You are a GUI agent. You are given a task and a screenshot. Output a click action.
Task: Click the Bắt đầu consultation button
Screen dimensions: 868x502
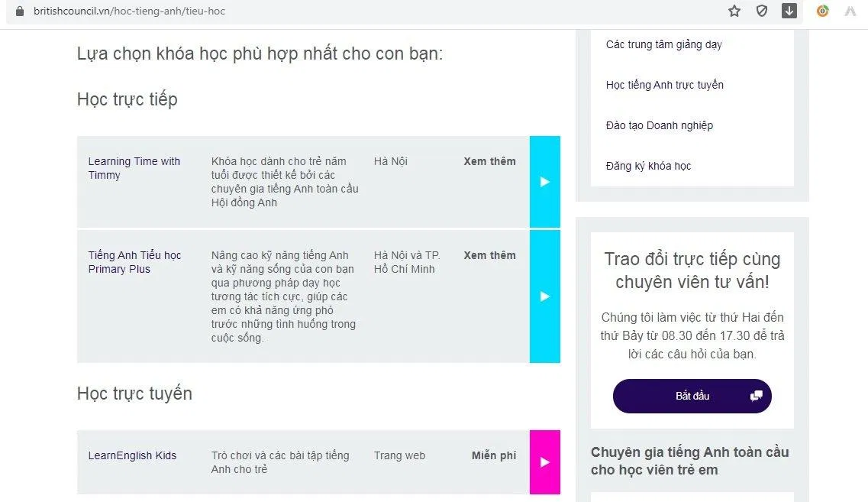[692, 396]
